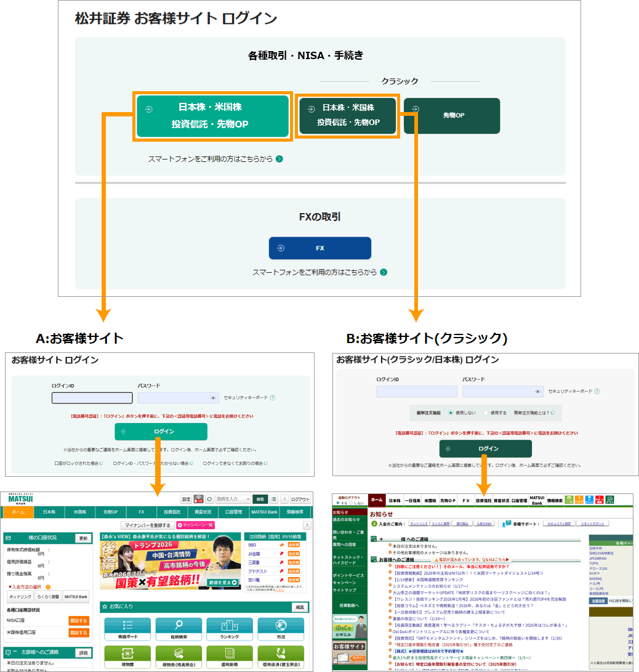Select the 使用する radio for 簡単注文機能
This screenshot has width=639, height=672.
point(486,413)
